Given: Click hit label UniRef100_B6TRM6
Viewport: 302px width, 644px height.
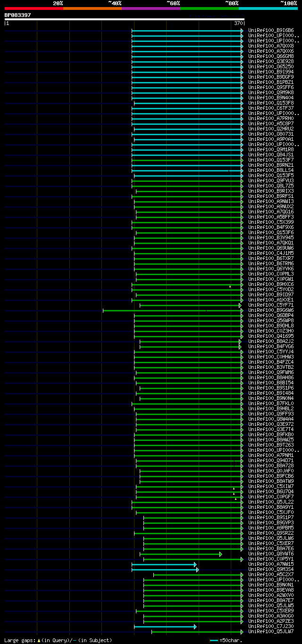Looking at the screenshot, I should pos(271,264).
